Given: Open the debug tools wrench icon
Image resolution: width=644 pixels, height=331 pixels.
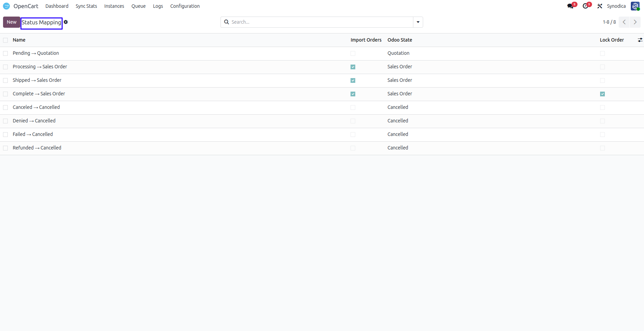Looking at the screenshot, I should pos(600,6).
